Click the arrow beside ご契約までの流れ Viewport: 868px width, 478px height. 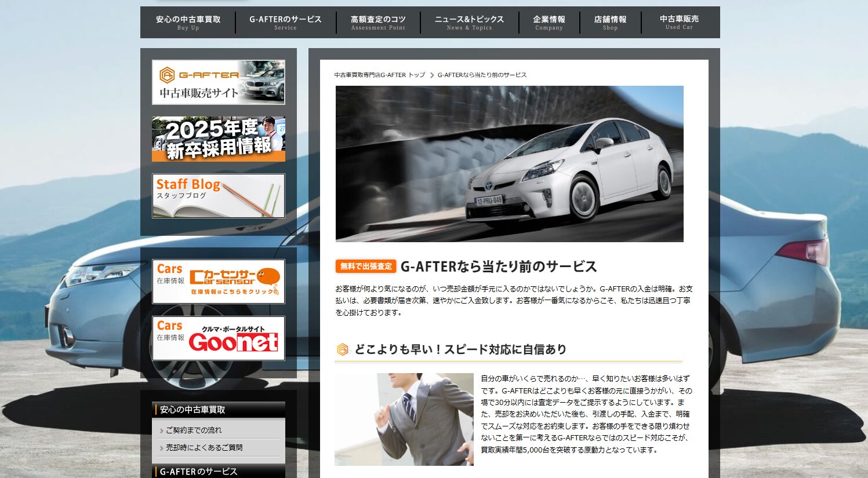pos(162,430)
